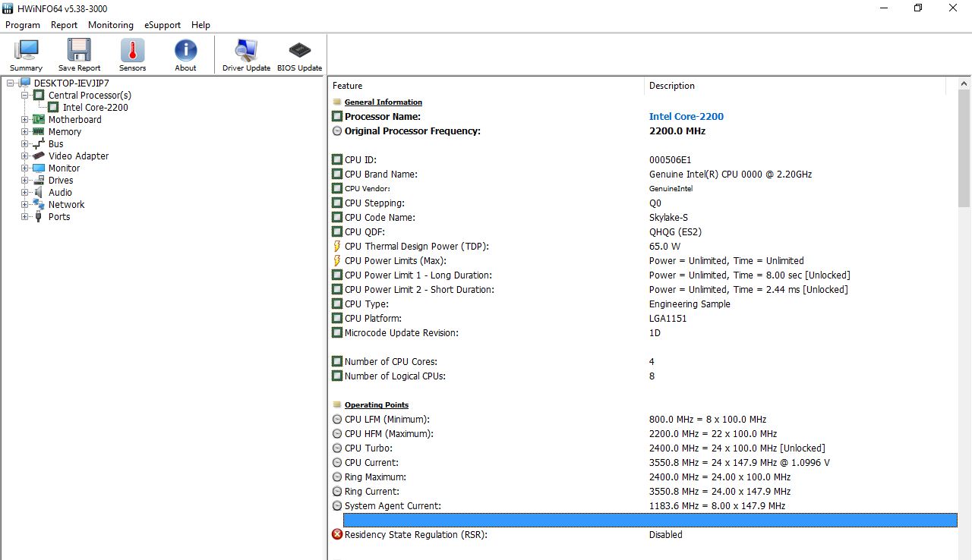
Task: Click the red X icon beside Residency State Regulation
Action: coord(337,534)
